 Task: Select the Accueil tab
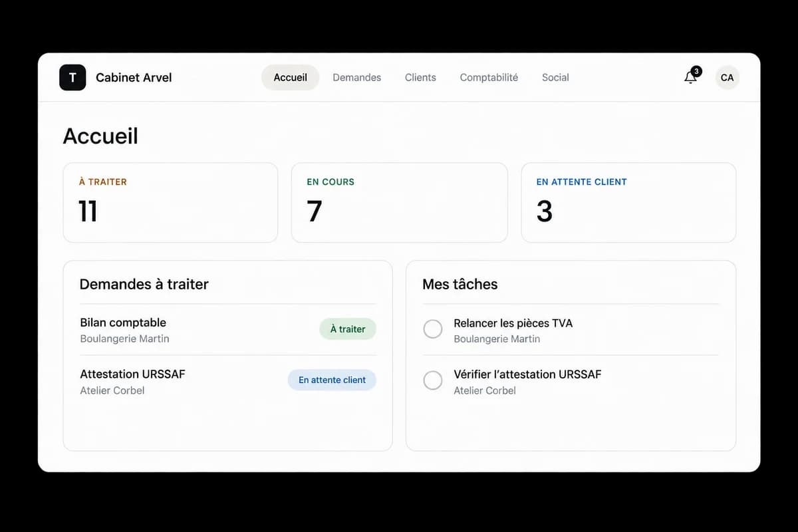tap(291, 77)
